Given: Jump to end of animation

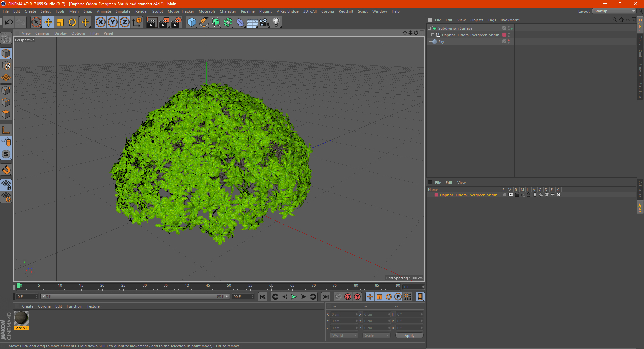Looking at the screenshot, I should coord(325,297).
